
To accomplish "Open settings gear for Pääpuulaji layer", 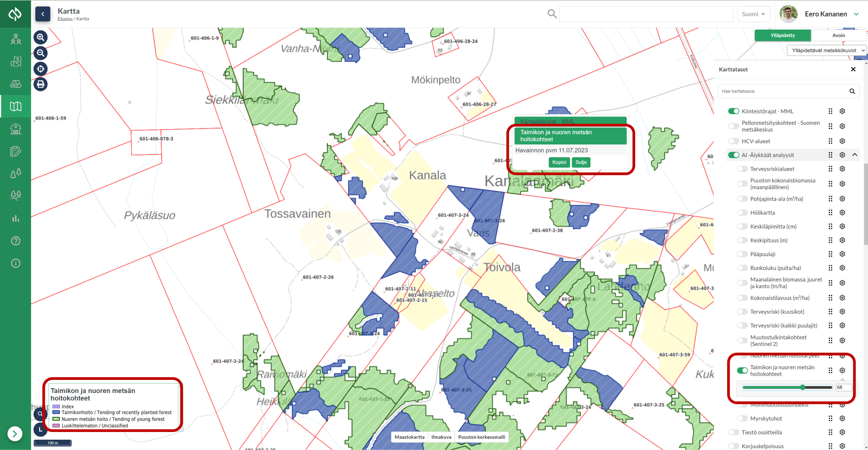I will [842, 254].
